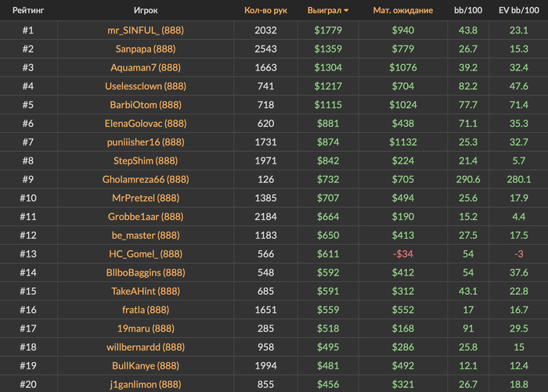
Task: Sort table by Кол-во рук header
Action: coord(265,11)
